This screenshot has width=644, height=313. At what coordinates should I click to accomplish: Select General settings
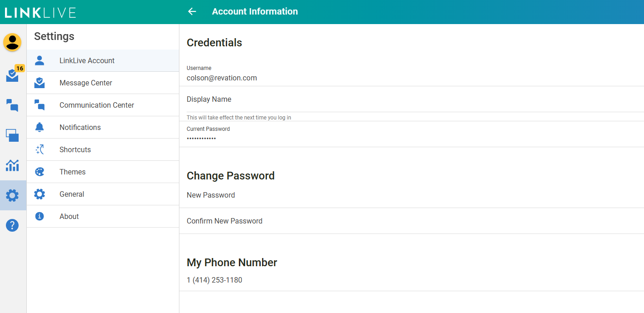72,194
